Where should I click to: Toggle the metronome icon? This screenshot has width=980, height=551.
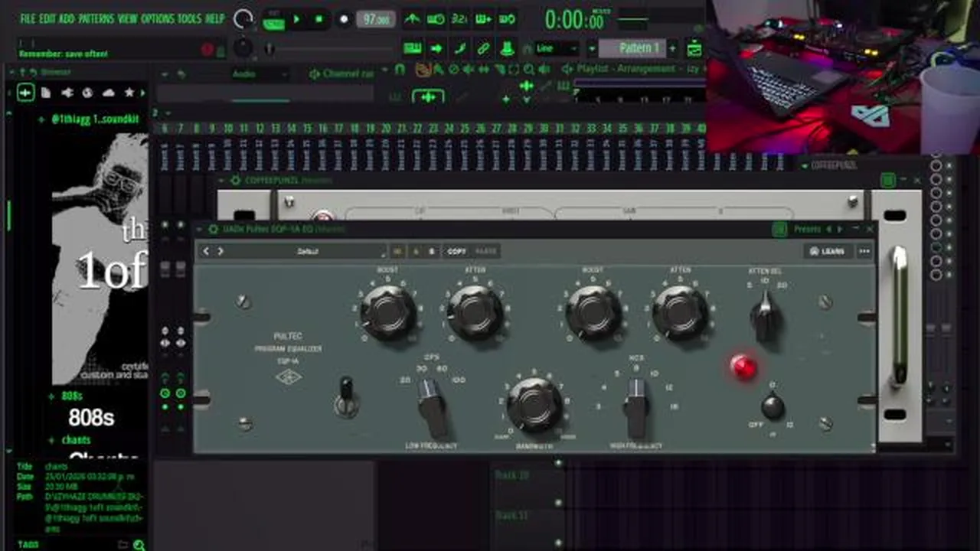coord(412,19)
